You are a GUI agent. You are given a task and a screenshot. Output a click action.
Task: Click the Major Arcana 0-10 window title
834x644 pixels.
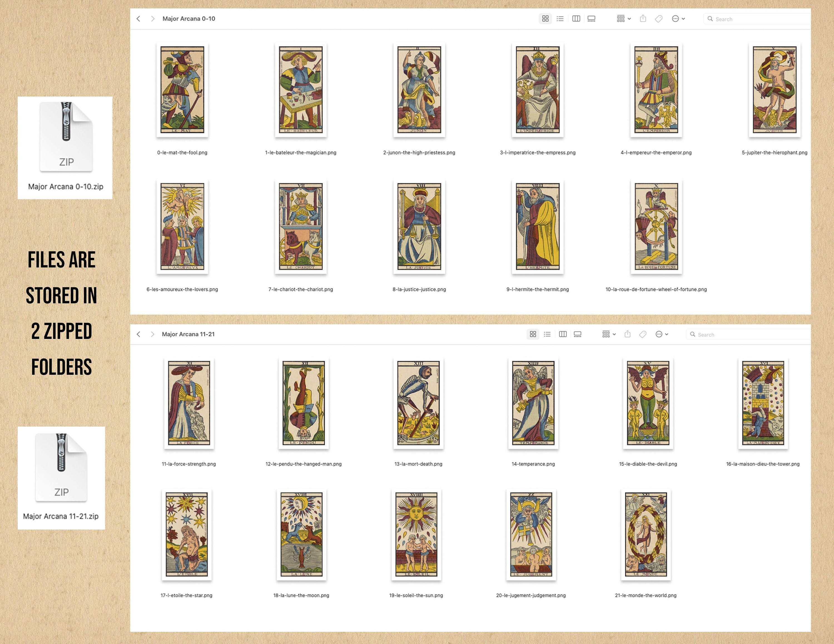pos(189,19)
